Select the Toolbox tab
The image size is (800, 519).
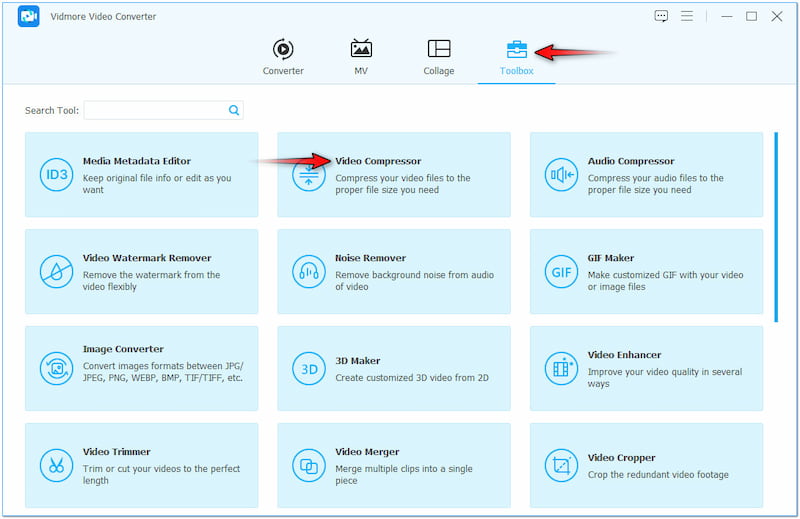[x=517, y=57]
